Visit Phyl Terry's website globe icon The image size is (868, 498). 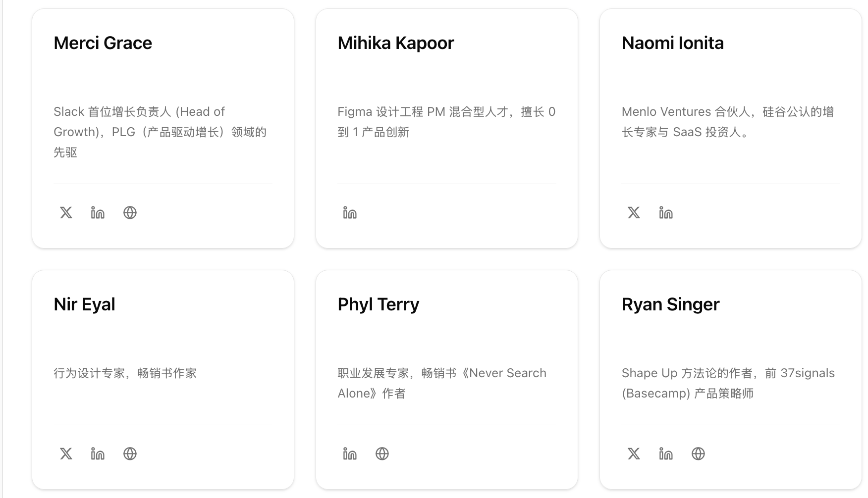(x=382, y=453)
